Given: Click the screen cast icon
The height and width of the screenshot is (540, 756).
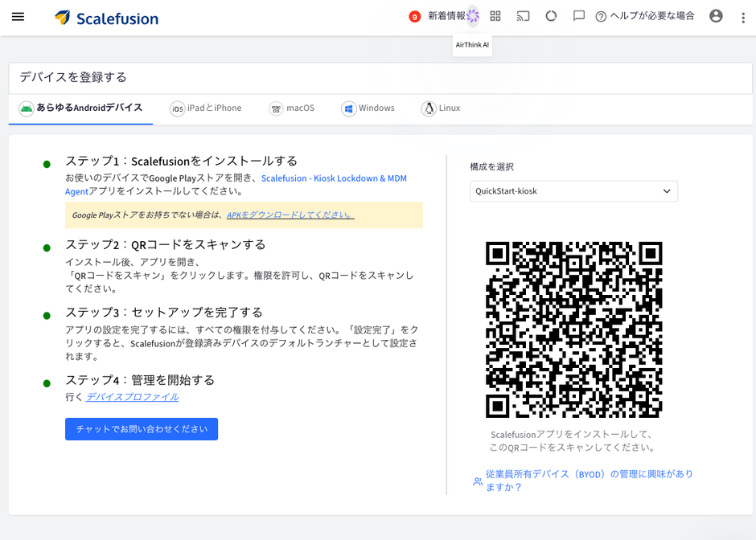Looking at the screenshot, I should tap(523, 16).
